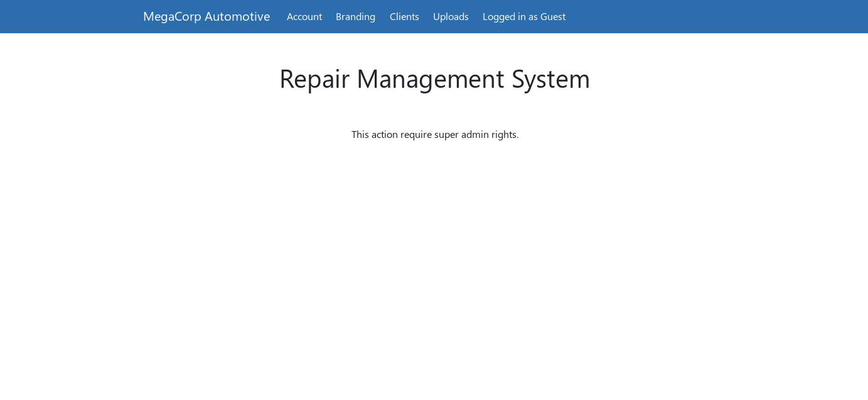
Task: Click the word MegaCorp in the navbar brand
Action: point(172,16)
